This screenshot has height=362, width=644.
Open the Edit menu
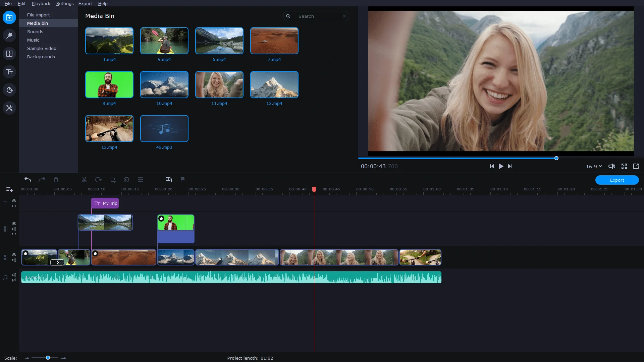(21, 4)
